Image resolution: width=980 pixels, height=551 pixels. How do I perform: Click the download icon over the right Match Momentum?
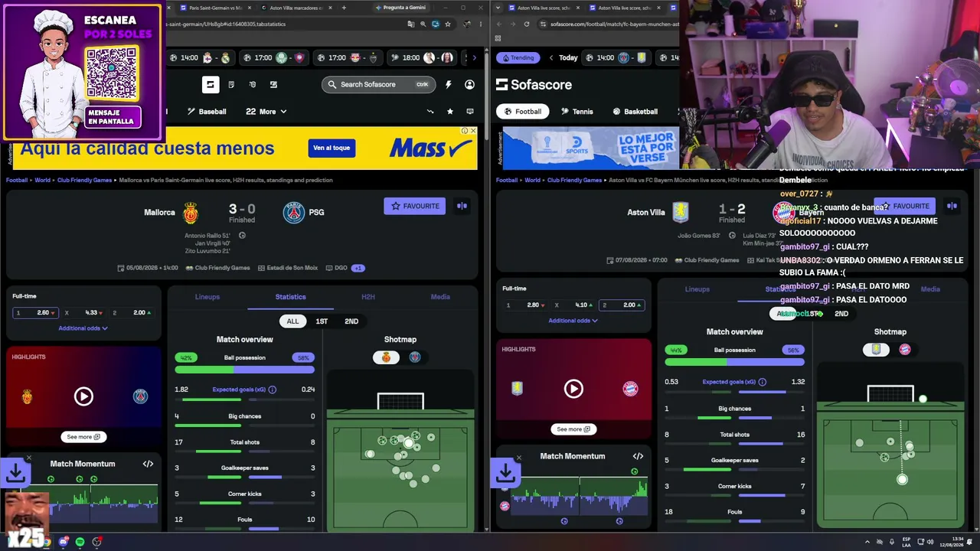coord(505,473)
